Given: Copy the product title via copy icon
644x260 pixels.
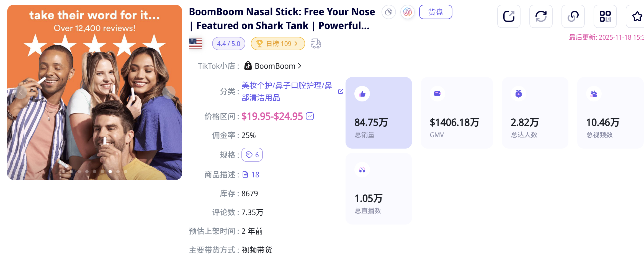Looking at the screenshot, I should pos(388,12).
